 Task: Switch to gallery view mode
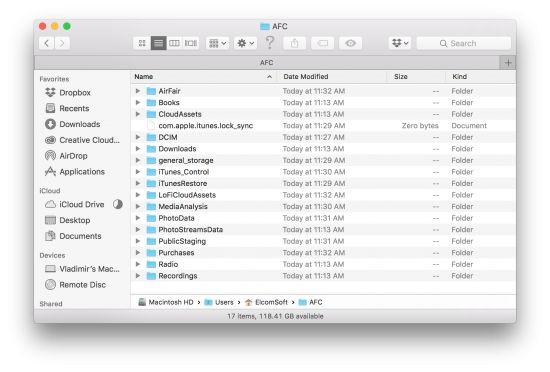tap(191, 43)
